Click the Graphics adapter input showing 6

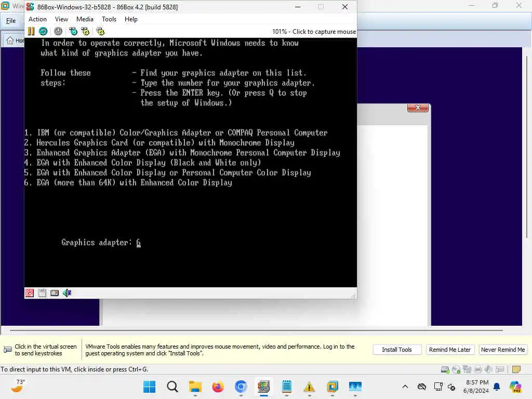click(138, 243)
